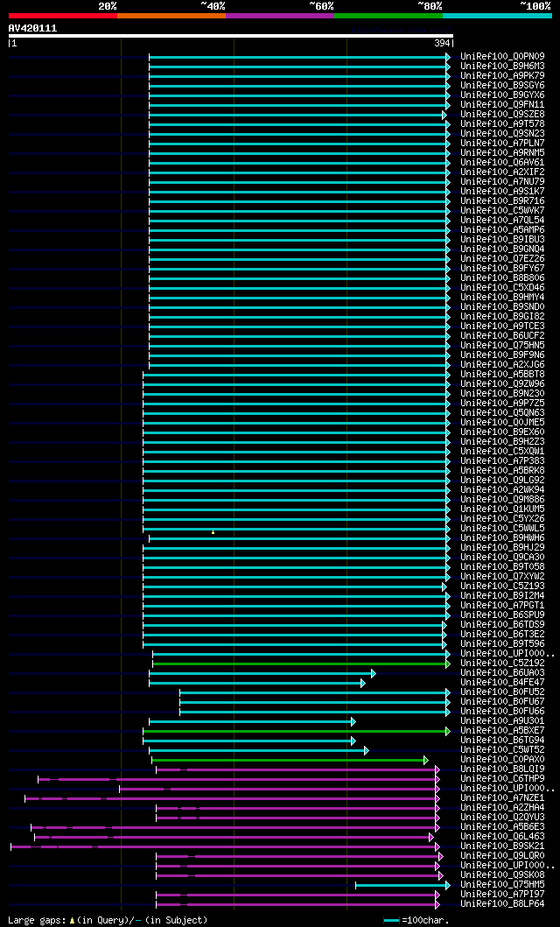This screenshot has height=927, width=560.
Task: Click the purple ~60% identity legend segment
Action: pos(280,16)
